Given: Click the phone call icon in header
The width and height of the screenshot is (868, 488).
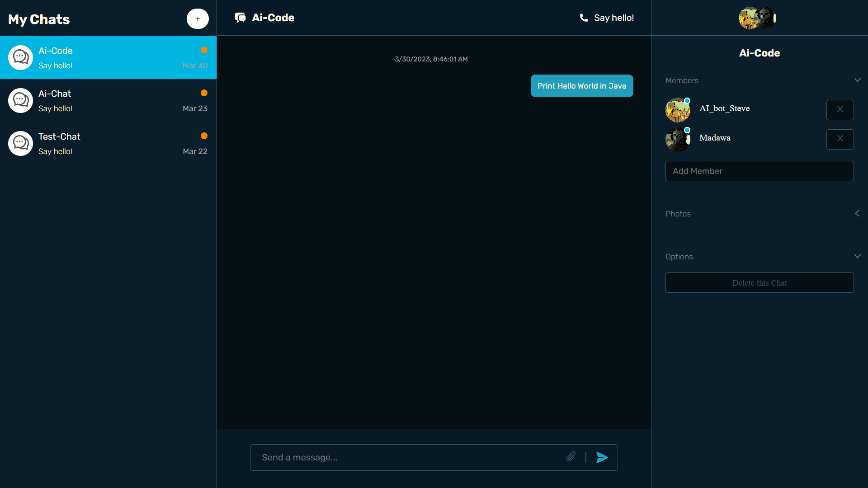Looking at the screenshot, I should [x=584, y=18].
